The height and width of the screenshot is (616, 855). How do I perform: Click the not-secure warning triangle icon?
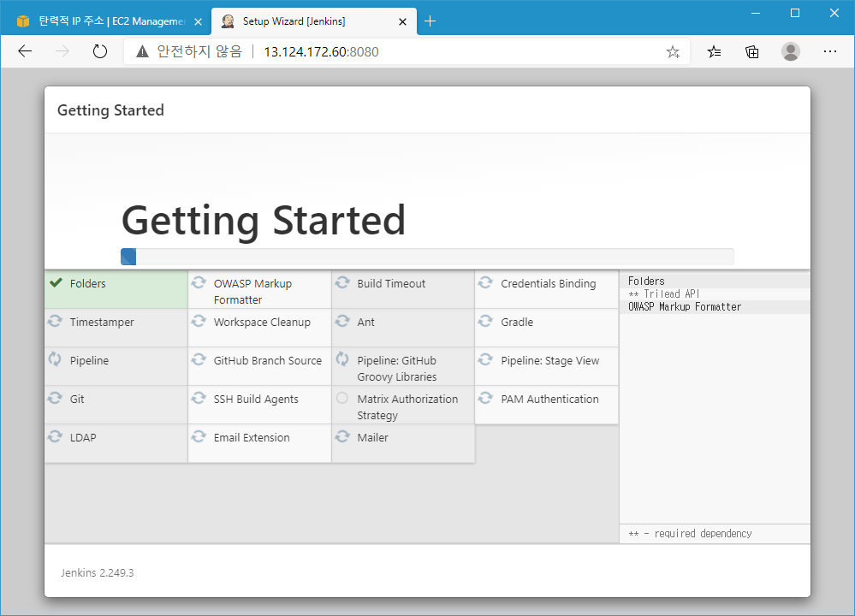[142, 52]
